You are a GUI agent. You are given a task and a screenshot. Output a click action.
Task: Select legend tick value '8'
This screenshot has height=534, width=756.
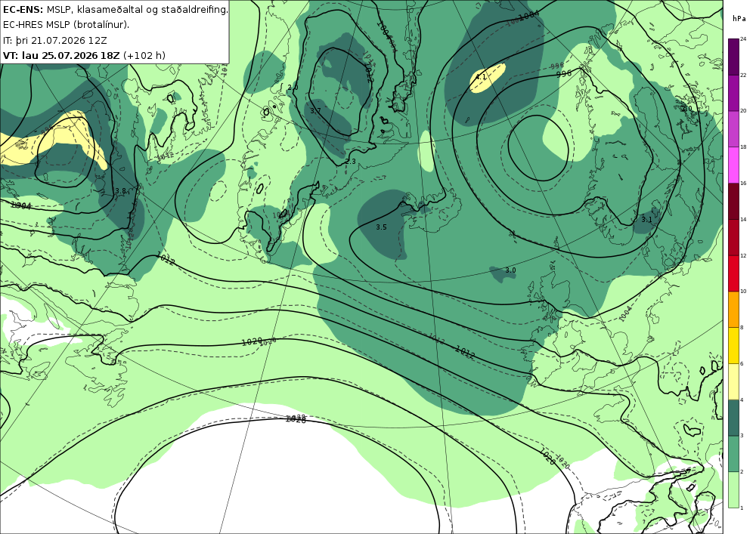tap(742, 328)
